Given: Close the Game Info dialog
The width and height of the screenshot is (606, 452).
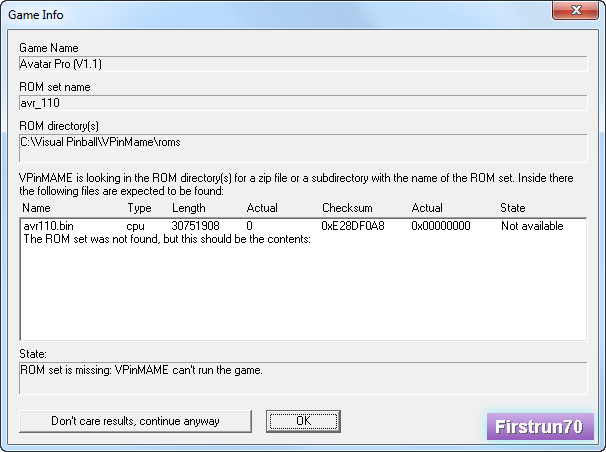Looking at the screenshot, I should (575, 10).
